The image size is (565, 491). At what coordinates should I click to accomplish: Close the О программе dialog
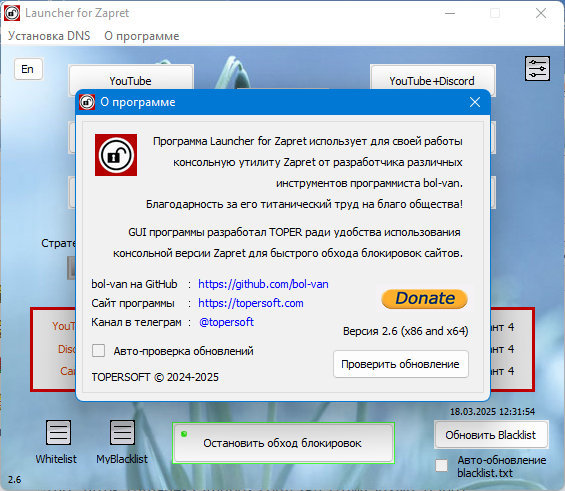pyautogui.click(x=475, y=102)
